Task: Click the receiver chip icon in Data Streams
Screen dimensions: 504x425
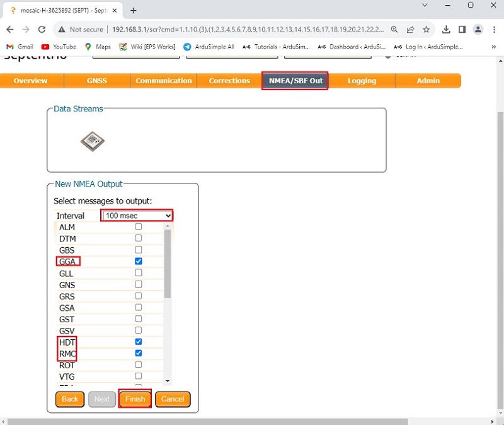Action: click(93, 141)
